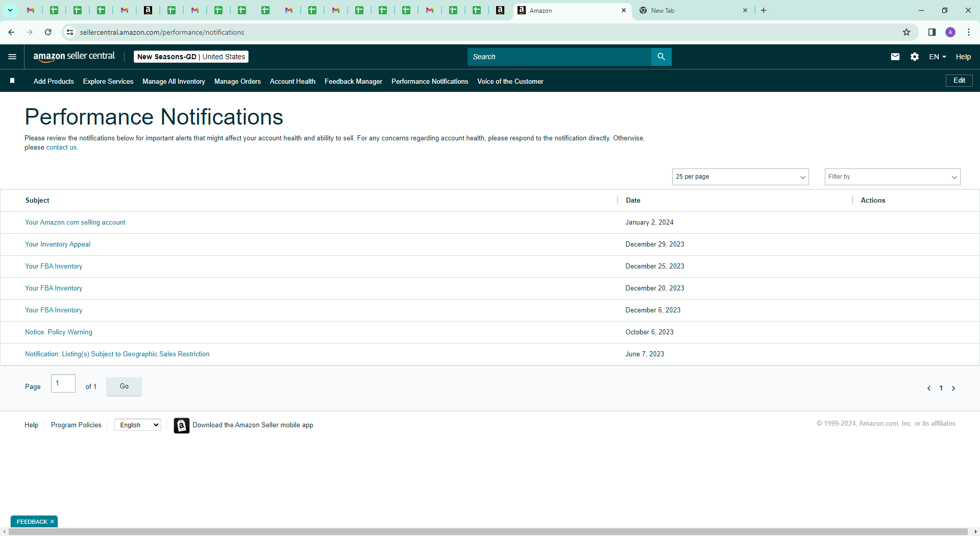Open Help in the top header
Image resolution: width=980 pixels, height=536 pixels.
(x=963, y=57)
